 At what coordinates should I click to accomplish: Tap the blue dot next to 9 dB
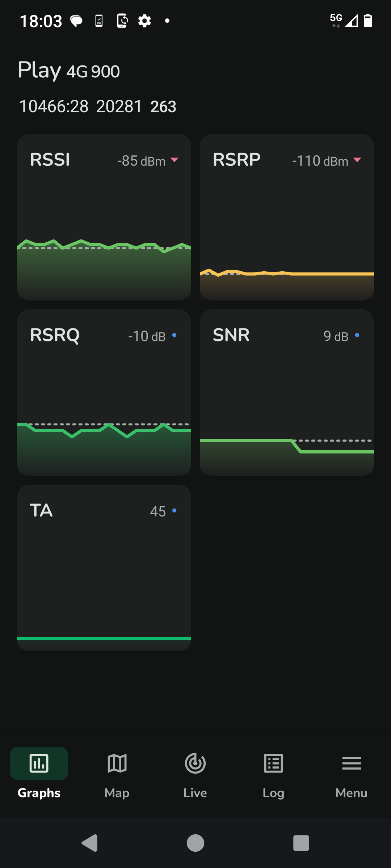(357, 335)
